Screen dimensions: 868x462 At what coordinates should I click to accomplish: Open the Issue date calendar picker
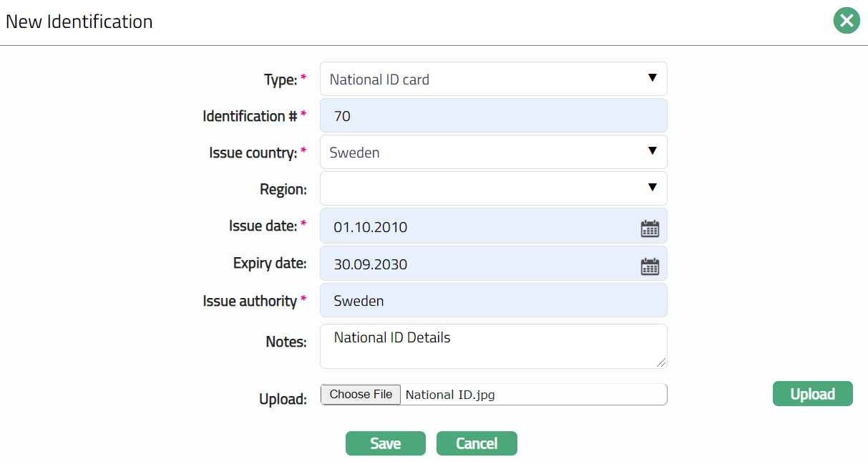coord(649,228)
